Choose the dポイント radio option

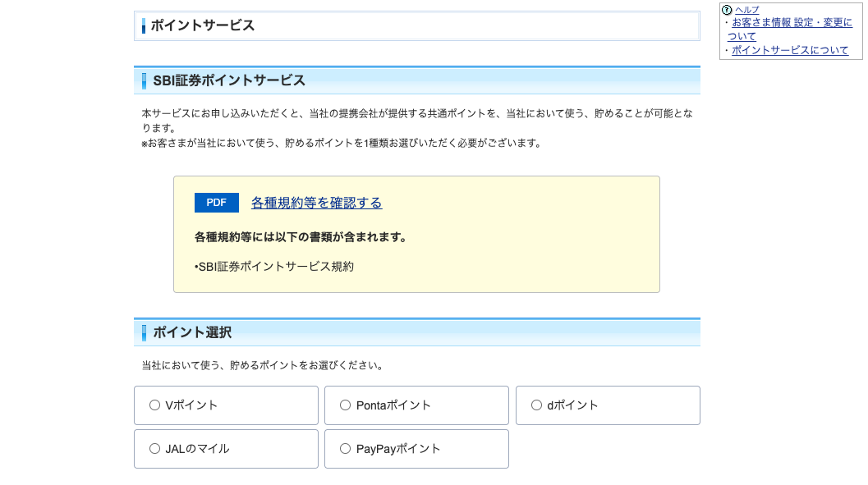[536, 405]
